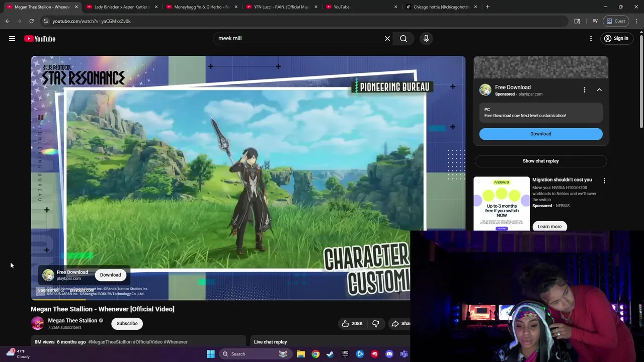The image size is (644, 362).
Task: Clear the search box with the X icon
Action: [x=387, y=38]
